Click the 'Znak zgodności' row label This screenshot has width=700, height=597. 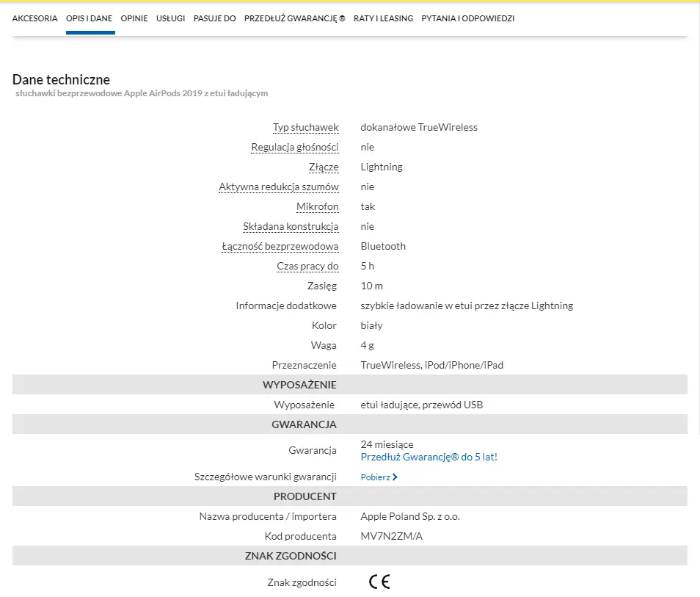pyautogui.click(x=302, y=582)
